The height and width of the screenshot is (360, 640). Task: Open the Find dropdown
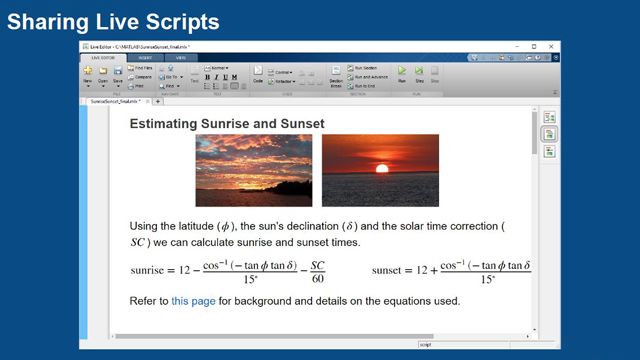[169, 86]
